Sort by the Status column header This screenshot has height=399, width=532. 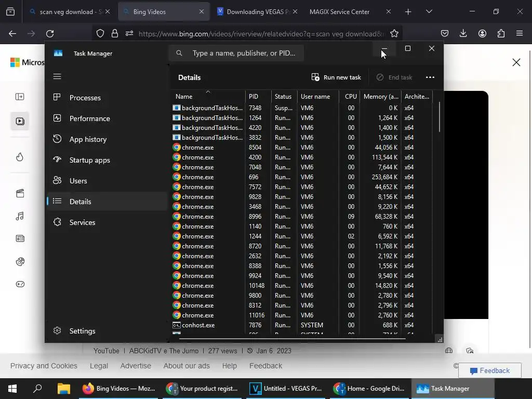(284, 96)
